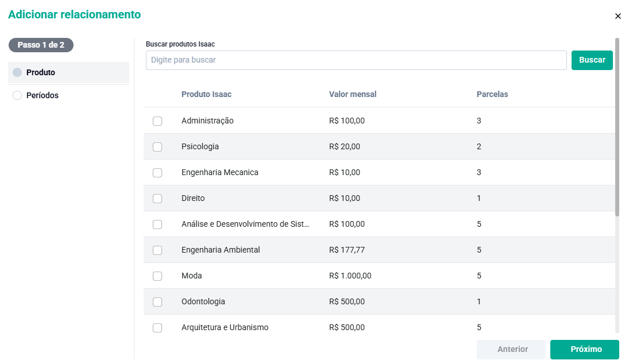Screen dimensions: 629x364
Task: Click the Anterior button
Action: [511, 350]
